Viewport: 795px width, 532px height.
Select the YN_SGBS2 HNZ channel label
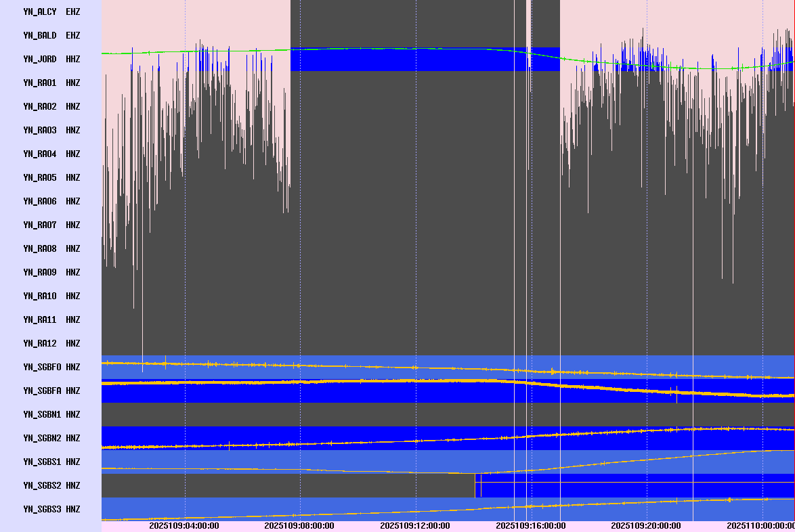[x=51, y=485]
